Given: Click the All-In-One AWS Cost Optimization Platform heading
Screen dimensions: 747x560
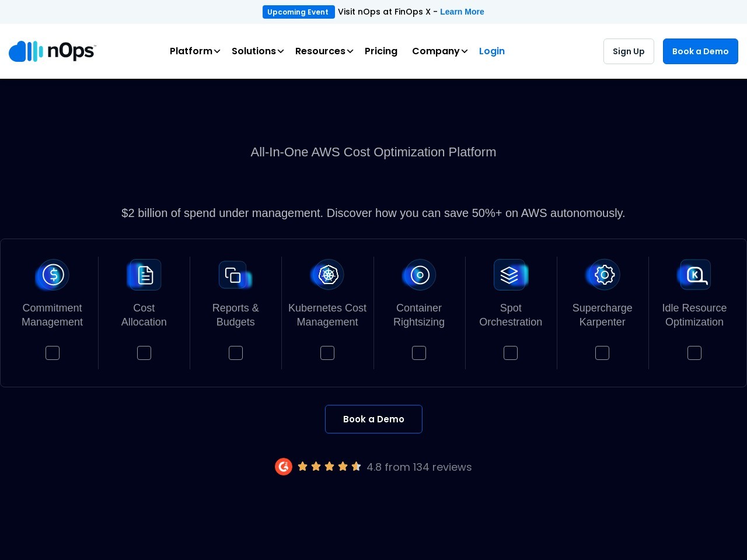Looking at the screenshot, I should (x=373, y=152).
